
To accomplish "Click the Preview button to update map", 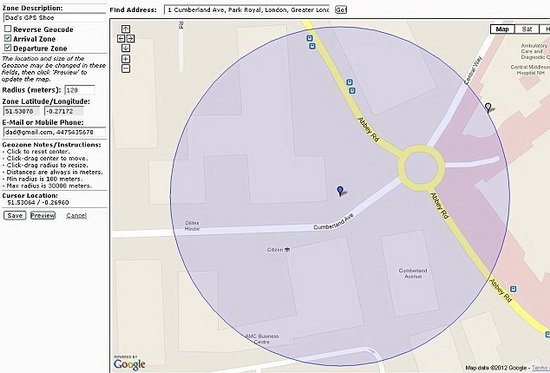I will pos(43,215).
